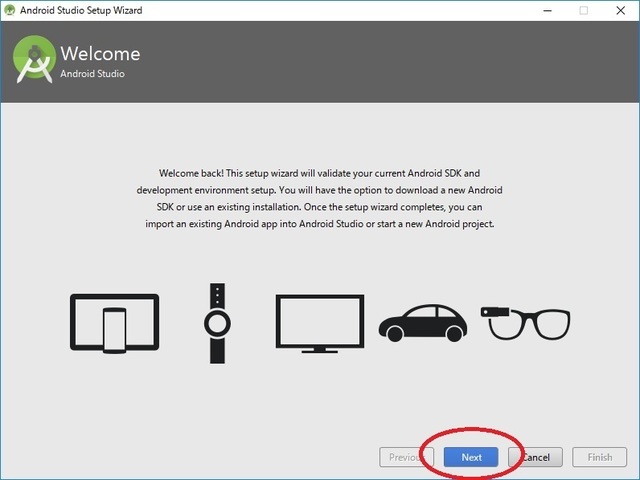Click the Android Studio compass logo in header
Image resolution: width=640 pixels, height=480 pixels.
click(x=34, y=59)
